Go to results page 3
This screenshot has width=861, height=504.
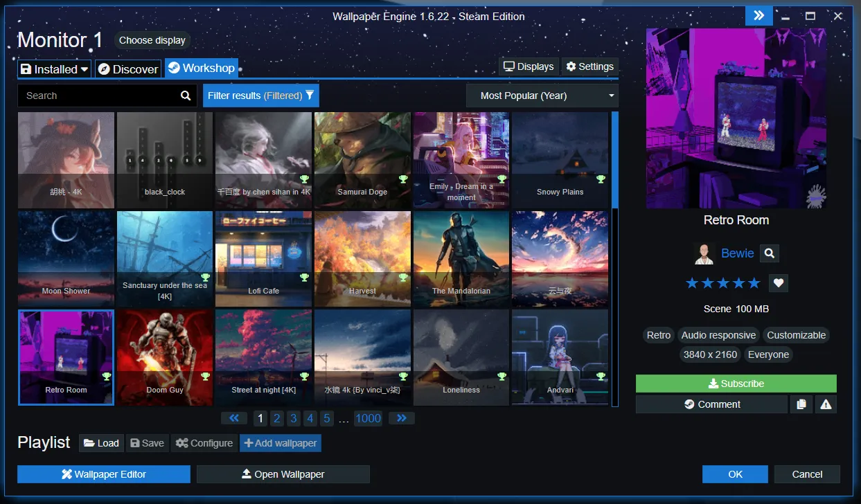[294, 418]
